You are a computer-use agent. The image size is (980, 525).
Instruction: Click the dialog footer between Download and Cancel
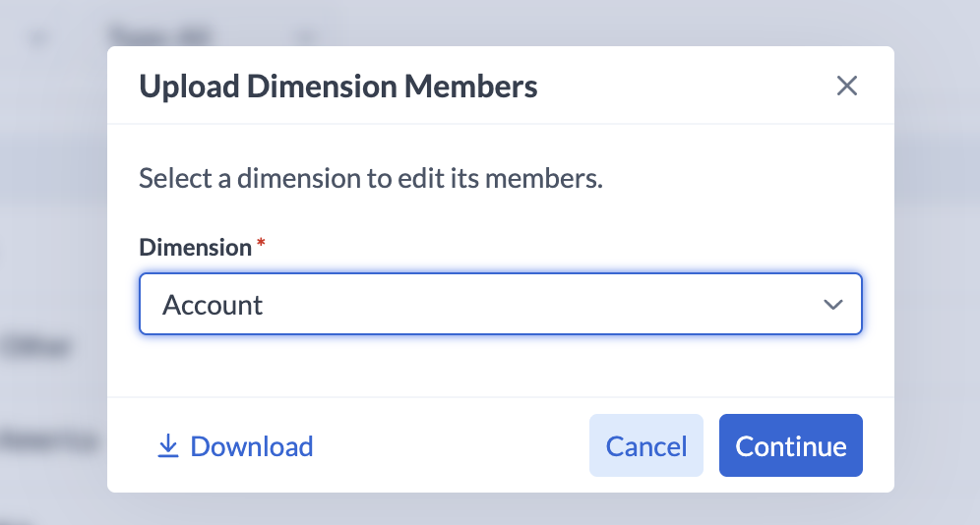453,446
